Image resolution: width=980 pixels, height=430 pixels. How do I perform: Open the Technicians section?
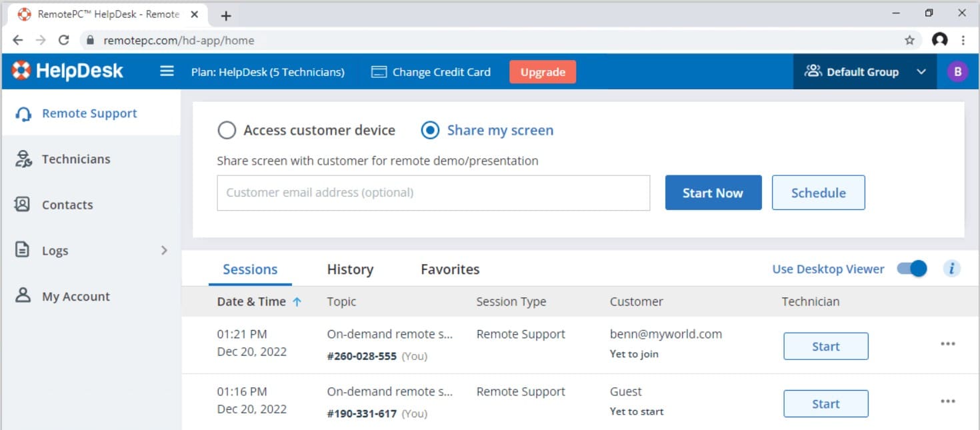[75, 159]
